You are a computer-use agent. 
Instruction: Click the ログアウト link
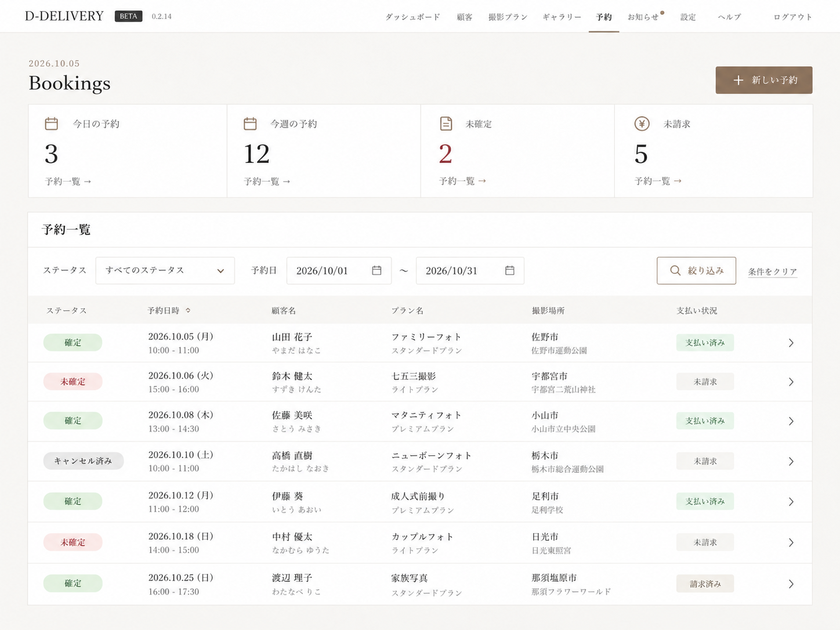[792, 17]
